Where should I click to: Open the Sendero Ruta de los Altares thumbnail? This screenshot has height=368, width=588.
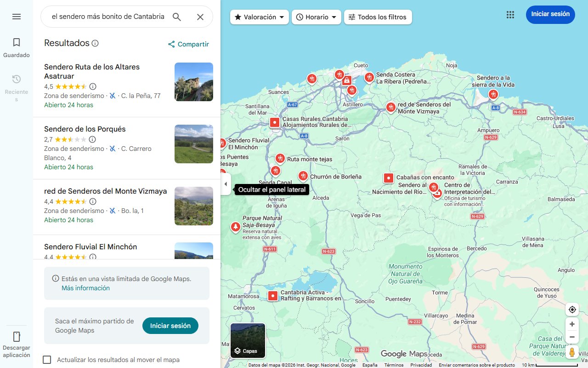pos(193,82)
